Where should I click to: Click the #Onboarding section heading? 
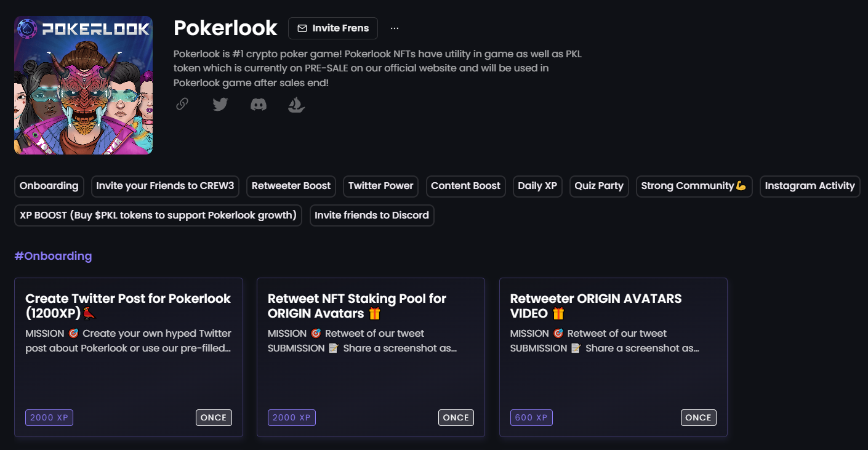pyautogui.click(x=53, y=256)
